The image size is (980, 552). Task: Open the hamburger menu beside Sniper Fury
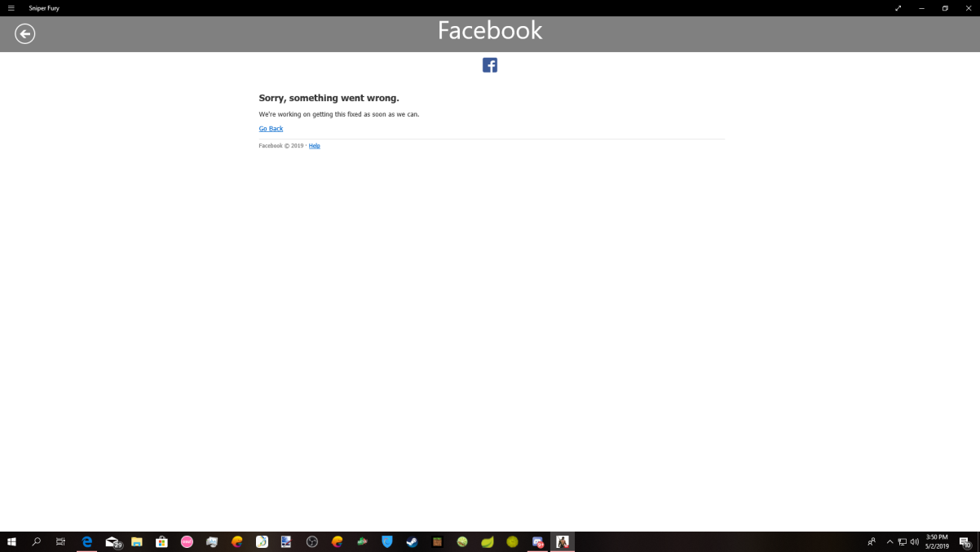click(x=11, y=8)
